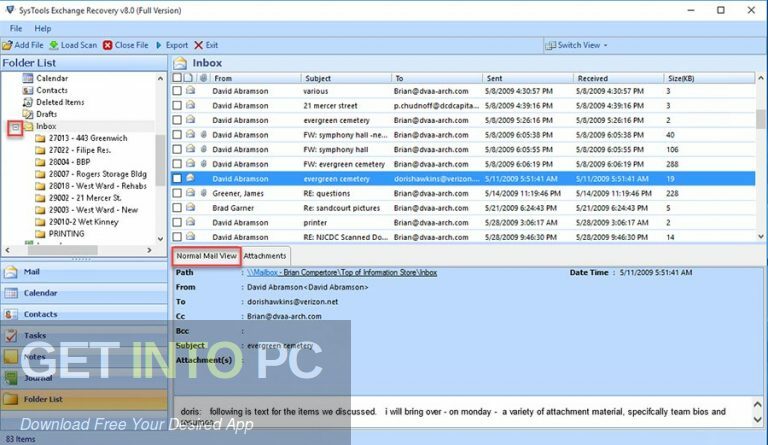Image resolution: width=768 pixels, height=445 pixels.
Task: Sort emails by the Subject column
Action: click(346, 78)
